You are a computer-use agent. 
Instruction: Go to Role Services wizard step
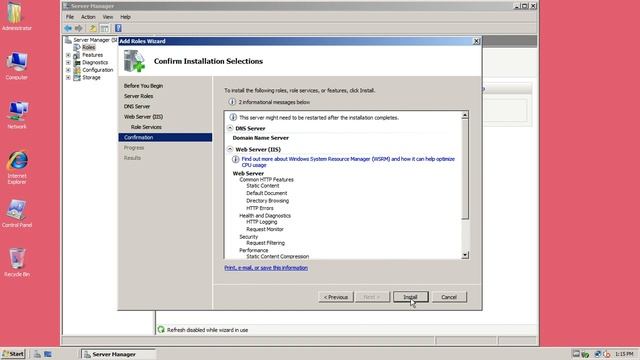[146, 127]
